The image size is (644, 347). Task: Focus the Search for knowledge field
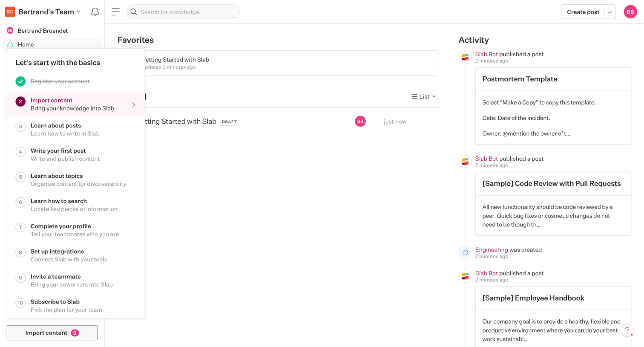pos(183,12)
